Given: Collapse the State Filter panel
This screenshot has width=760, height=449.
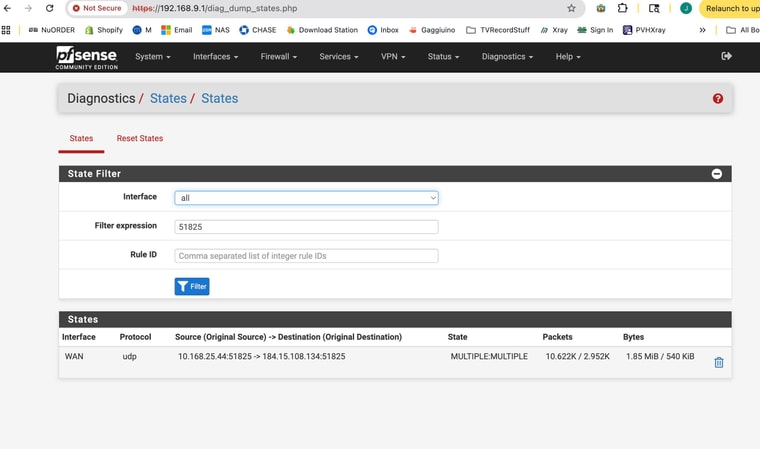Looking at the screenshot, I should 716,174.
